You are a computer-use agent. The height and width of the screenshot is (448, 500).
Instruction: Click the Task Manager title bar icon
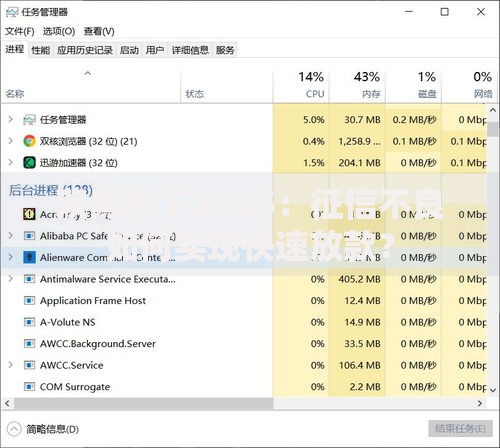point(12,12)
